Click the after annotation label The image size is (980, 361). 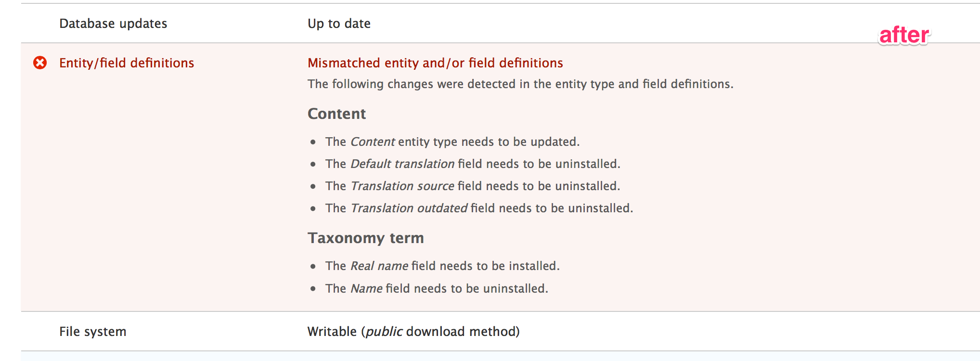904,35
